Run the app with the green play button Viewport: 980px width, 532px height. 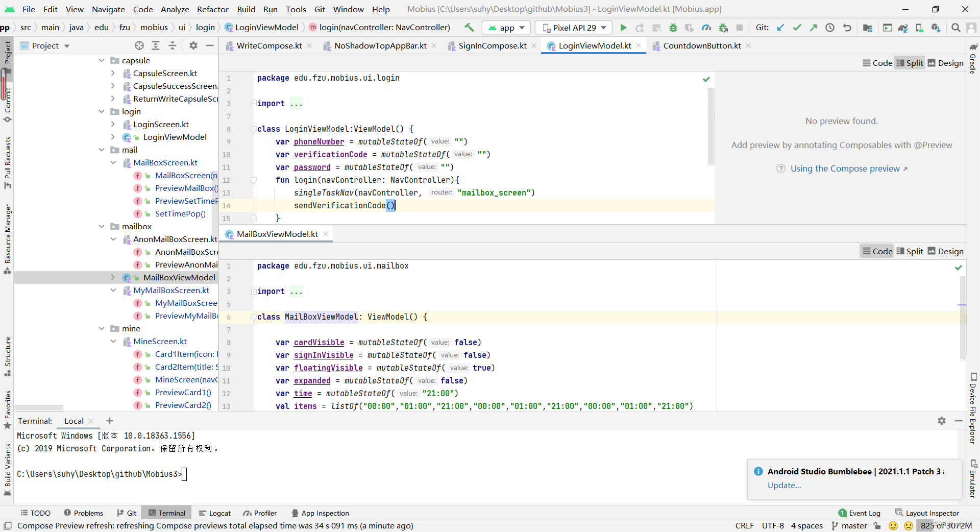pos(623,28)
